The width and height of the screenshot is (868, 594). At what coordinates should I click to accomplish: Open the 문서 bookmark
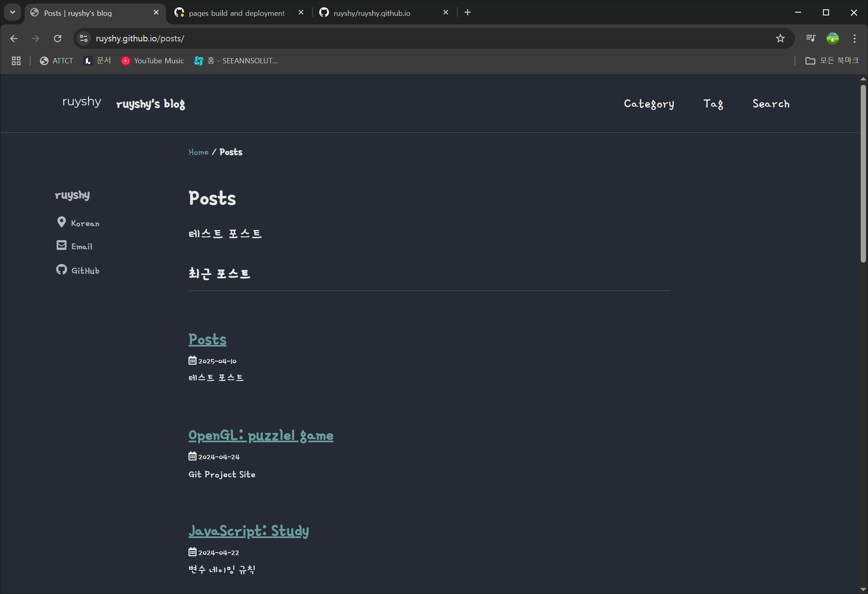88,60
